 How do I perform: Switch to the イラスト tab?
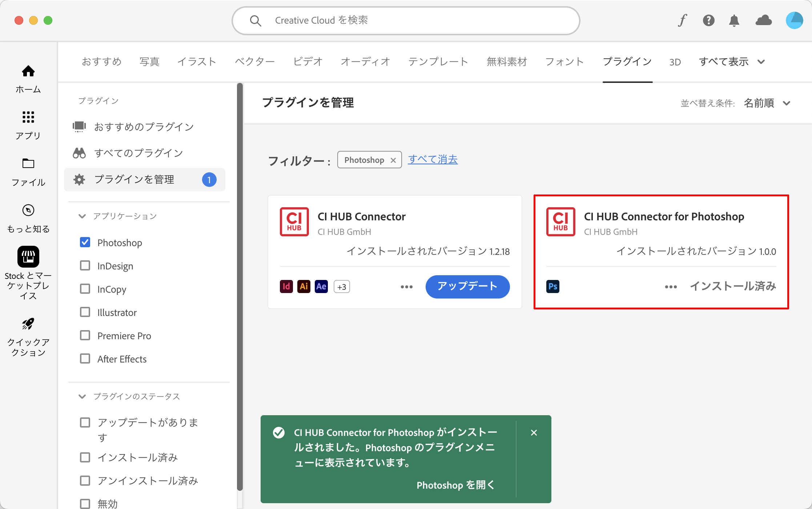[197, 62]
